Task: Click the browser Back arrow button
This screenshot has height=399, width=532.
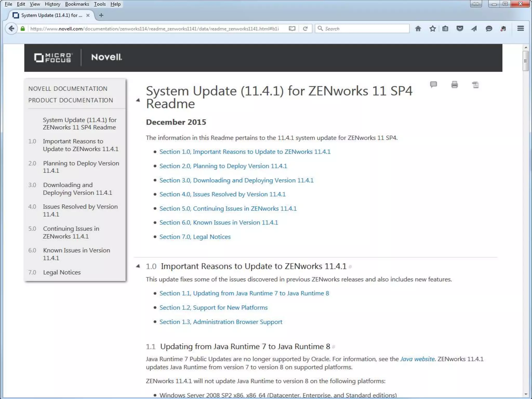Action: pyautogui.click(x=11, y=29)
